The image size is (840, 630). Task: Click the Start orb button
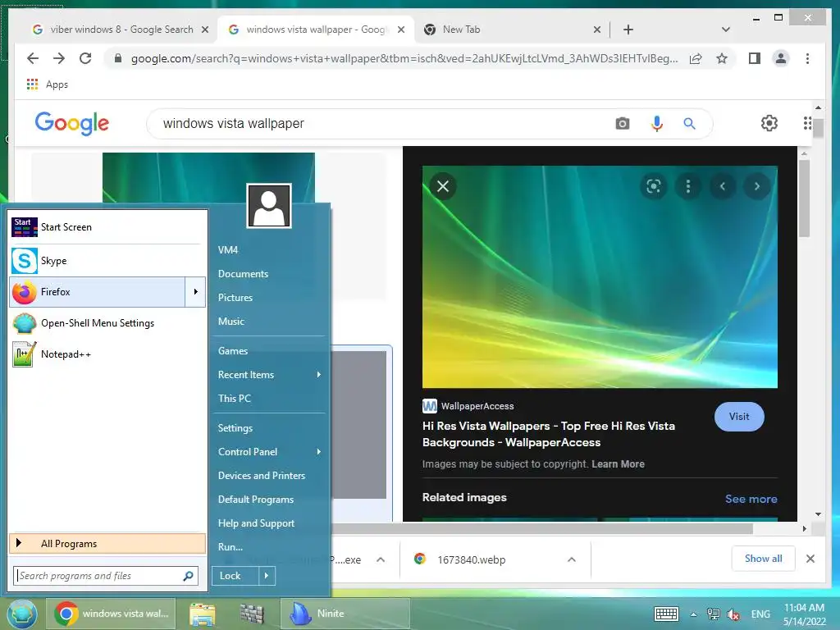(x=21, y=614)
